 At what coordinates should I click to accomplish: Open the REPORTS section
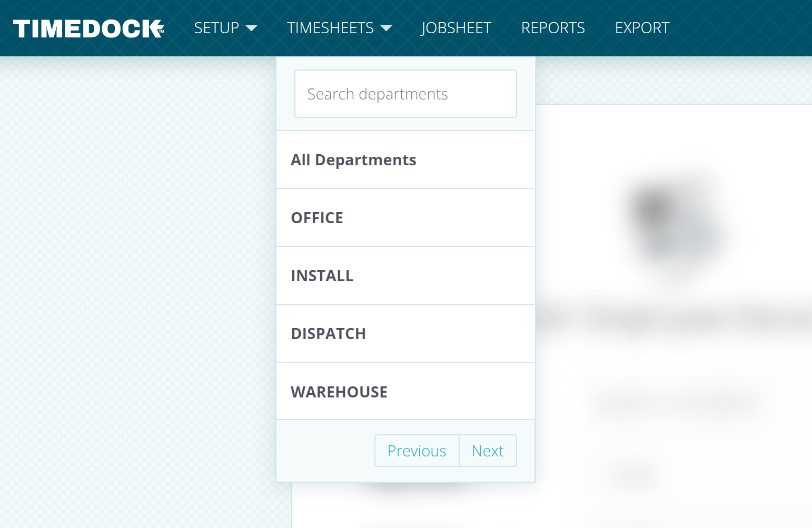tap(553, 28)
